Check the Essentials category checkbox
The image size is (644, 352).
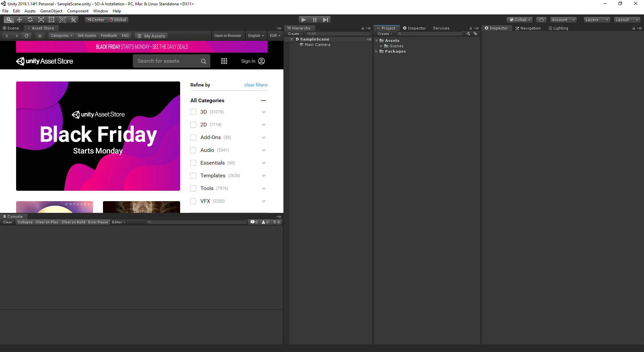(x=193, y=163)
